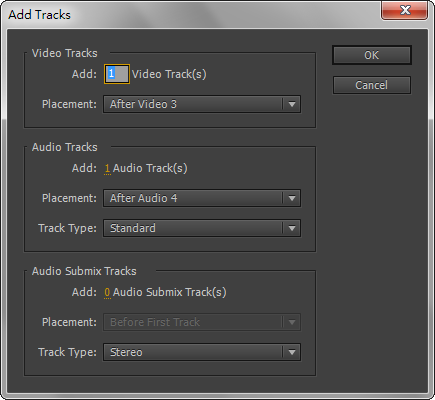The image size is (435, 400).
Task: Click the video track count input field
Action: click(x=117, y=74)
